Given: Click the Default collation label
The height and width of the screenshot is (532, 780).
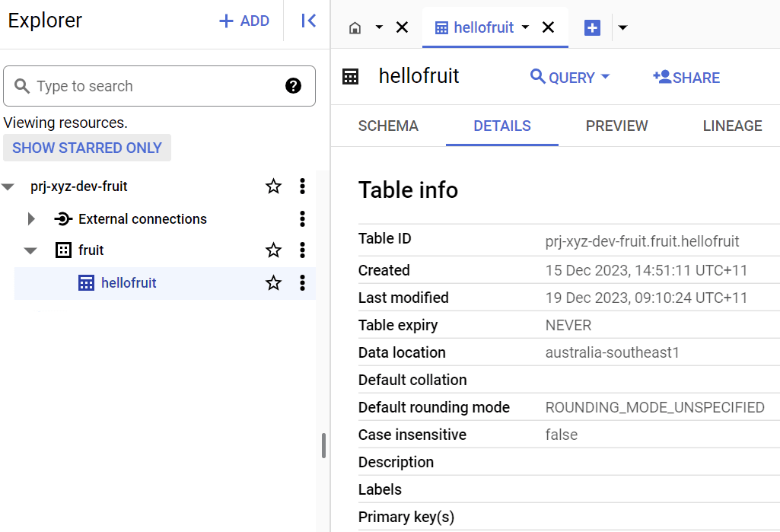Looking at the screenshot, I should [412, 381].
